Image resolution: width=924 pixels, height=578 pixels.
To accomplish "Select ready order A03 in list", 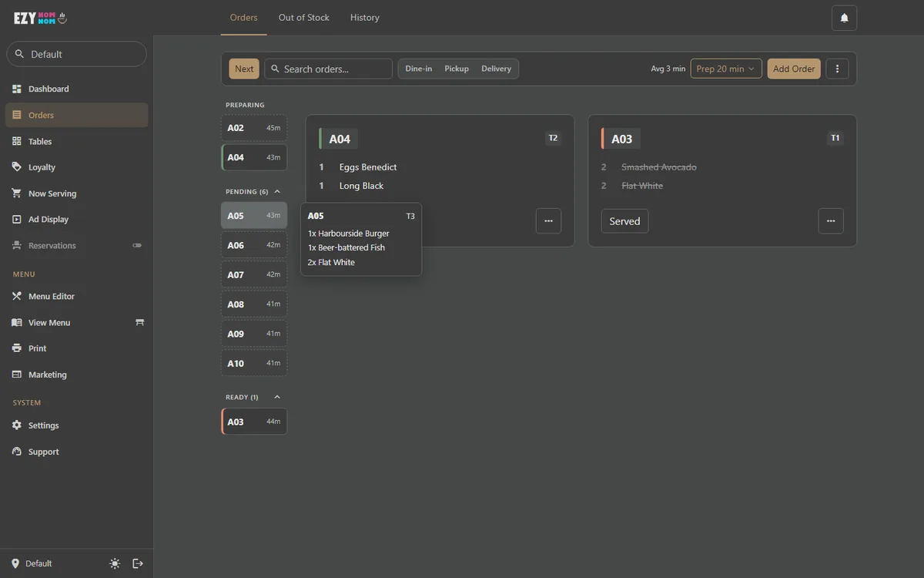I will tap(254, 422).
